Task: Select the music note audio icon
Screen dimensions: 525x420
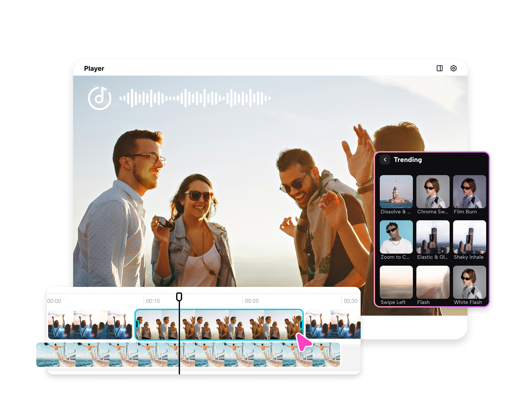Action: 99,98
